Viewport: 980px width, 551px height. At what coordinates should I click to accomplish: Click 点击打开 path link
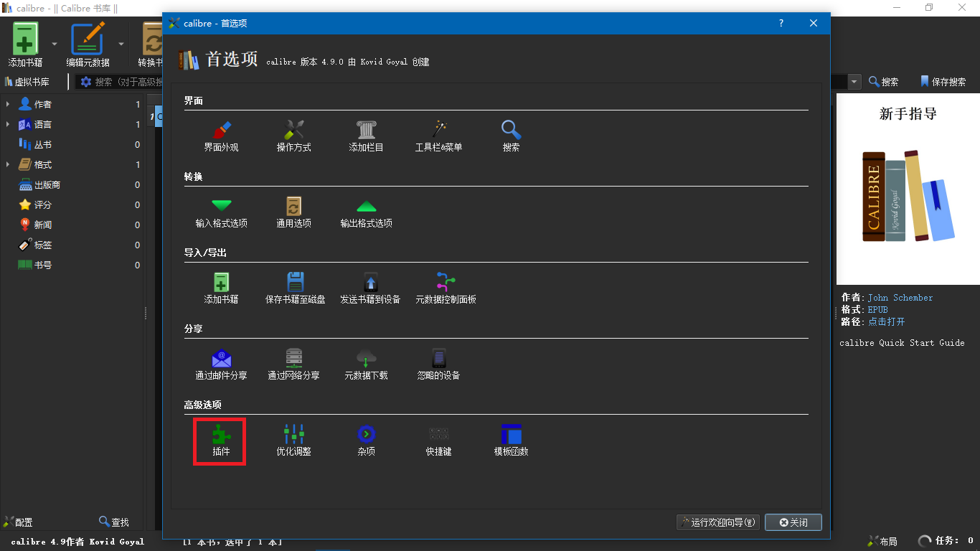(886, 321)
